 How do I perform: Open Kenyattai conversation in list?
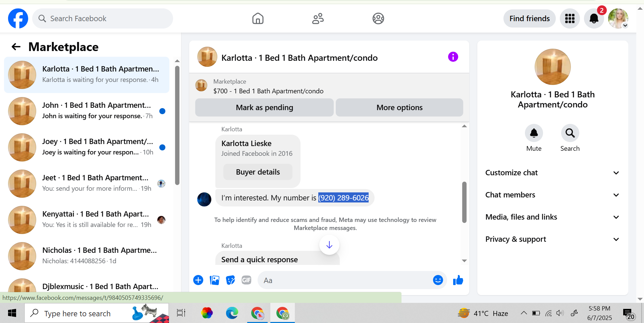coord(87,220)
